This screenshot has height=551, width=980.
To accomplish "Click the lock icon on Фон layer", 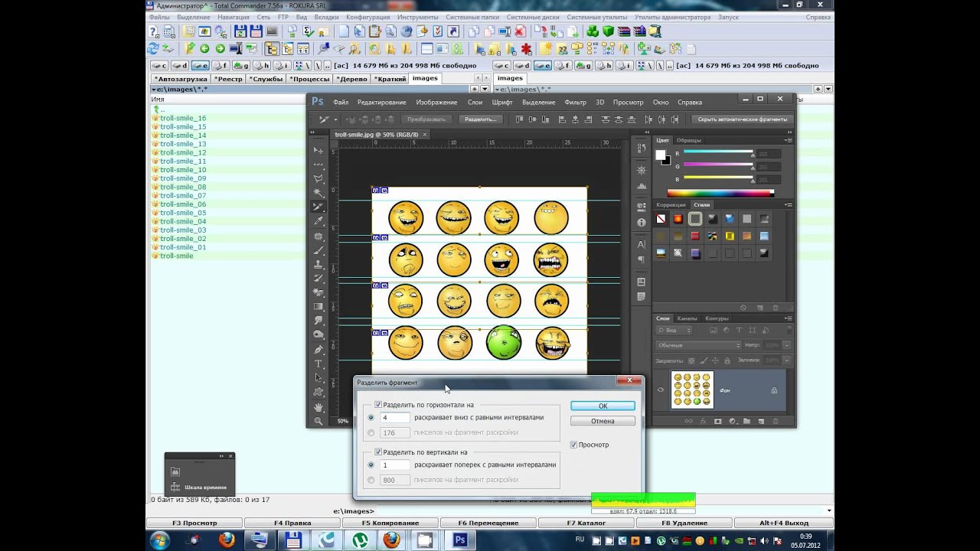I will (774, 390).
